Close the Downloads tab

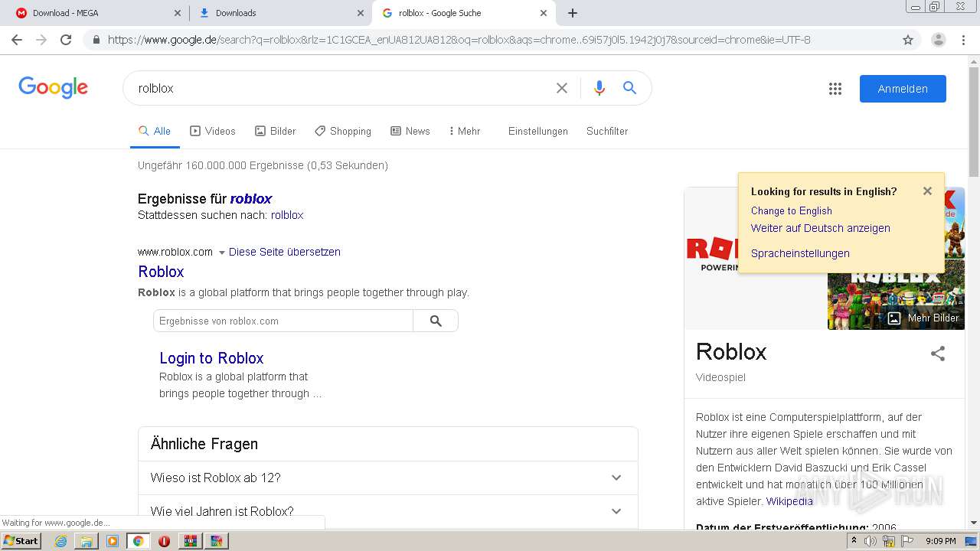361,13
